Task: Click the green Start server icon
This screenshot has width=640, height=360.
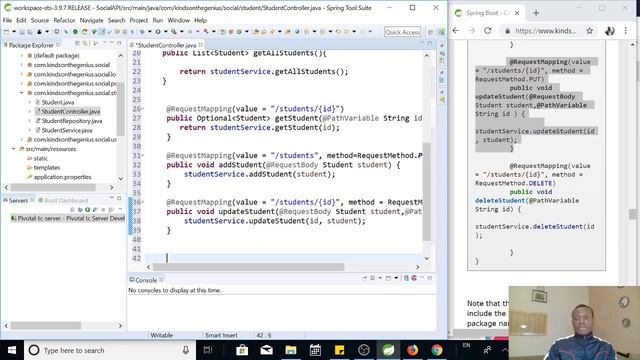Action: (87, 209)
